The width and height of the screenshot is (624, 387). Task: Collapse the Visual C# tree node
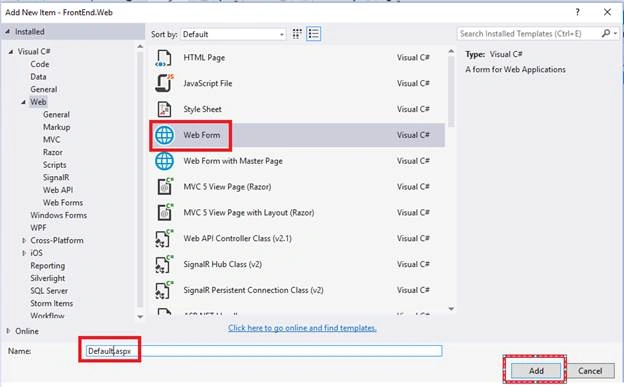click(x=11, y=52)
